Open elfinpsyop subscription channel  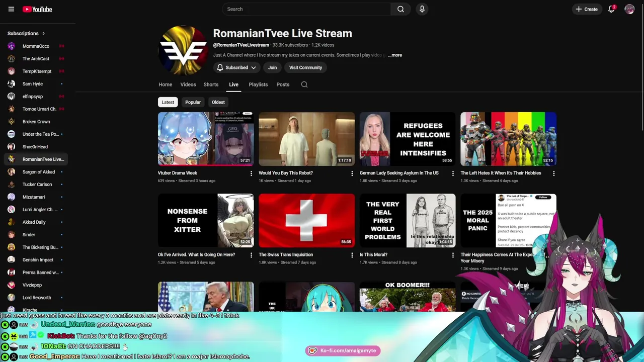[x=36, y=97]
